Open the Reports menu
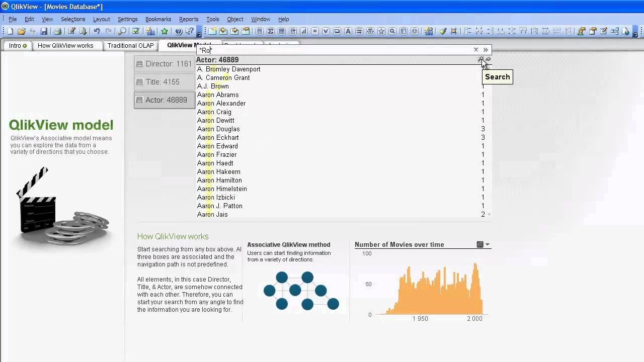Image resolution: width=644 pixels, height=362 pixels. coord(189,19)
